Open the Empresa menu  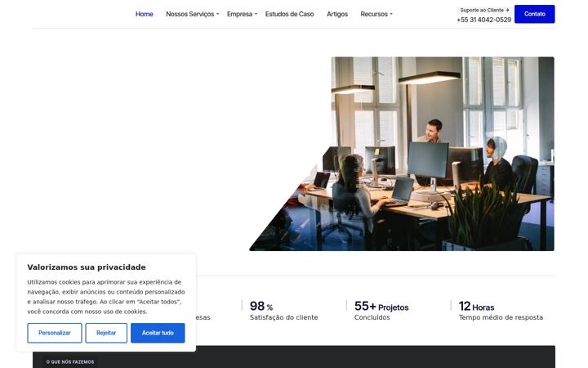(239, 14)
